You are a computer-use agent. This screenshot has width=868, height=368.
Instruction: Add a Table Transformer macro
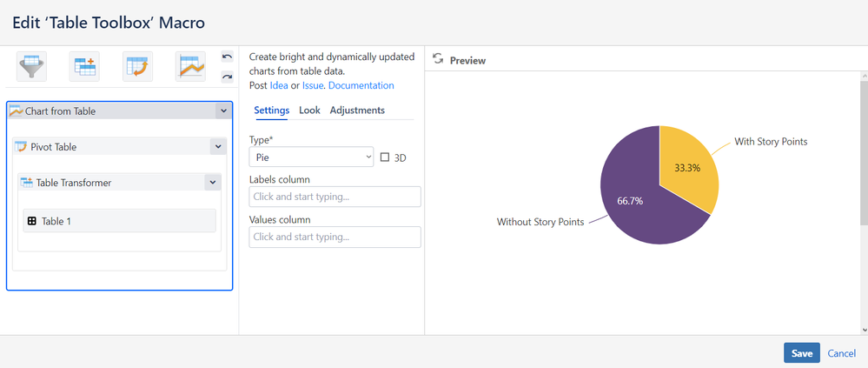(x=85, y=66)
